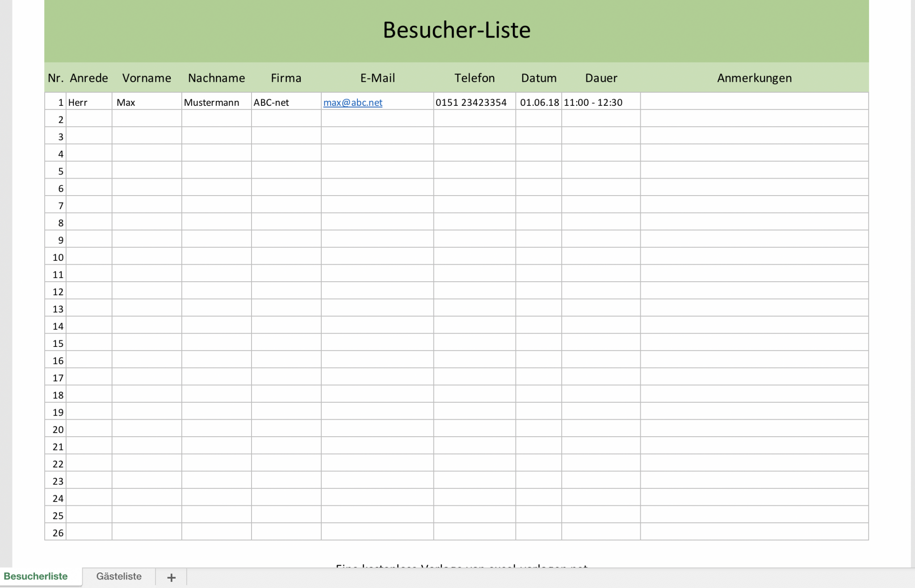The width and height of the screenshot is (915, 588).
Task: Select the date cell 01.06.18
Action: coord(539,102)
